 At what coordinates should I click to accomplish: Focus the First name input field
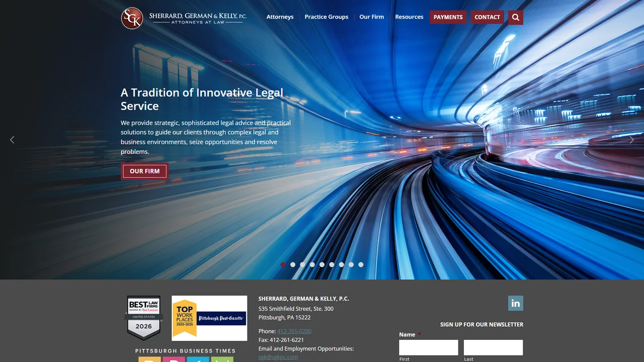(429, 347)
